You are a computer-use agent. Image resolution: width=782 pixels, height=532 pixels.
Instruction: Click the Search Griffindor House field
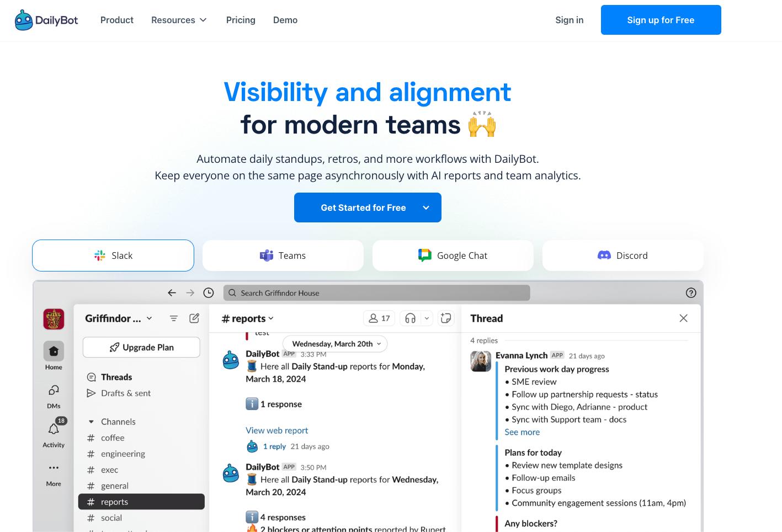pyautogui.click(x=376, y=293)
